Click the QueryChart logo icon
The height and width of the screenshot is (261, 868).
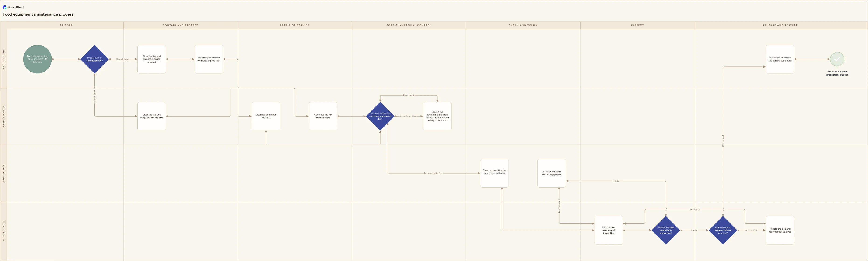click(4, 7)
